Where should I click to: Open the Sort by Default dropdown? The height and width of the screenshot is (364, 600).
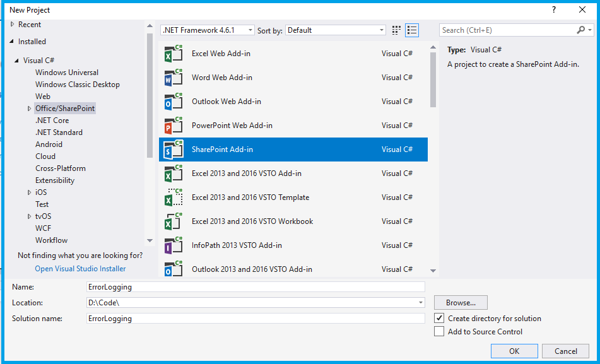pos(335,30)
